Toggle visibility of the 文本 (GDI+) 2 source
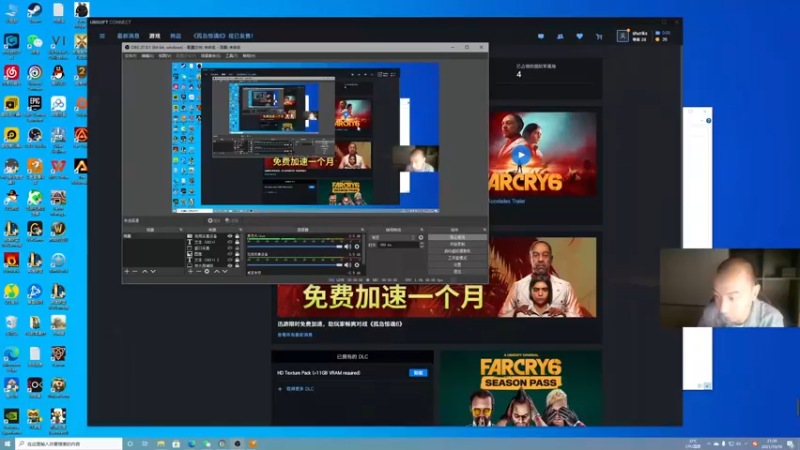Screen dimensions: 800x450 (230, 260)
